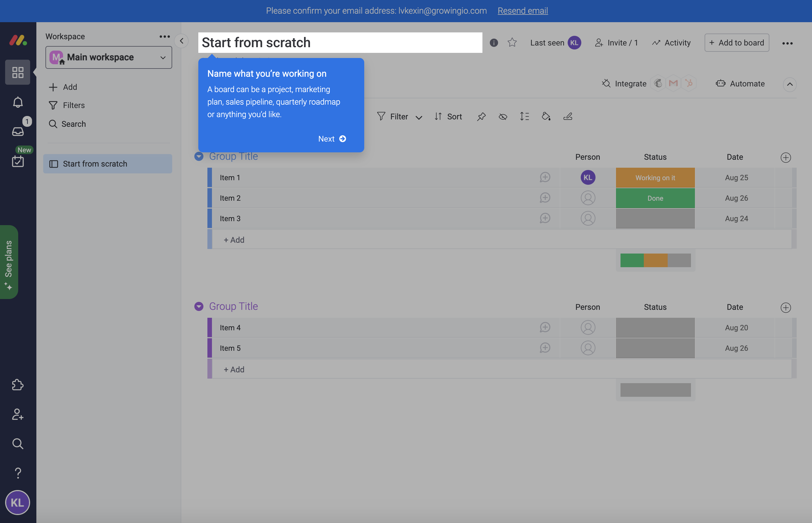812x523 pixels.
Task: Click Search in the workspace panel
Action: tap(67, 124)
